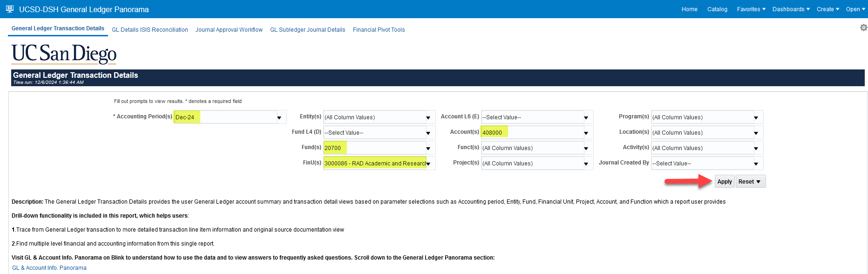Open the Create menu
The width and height of the screenshot is (868, 274).
coord(828,9)
